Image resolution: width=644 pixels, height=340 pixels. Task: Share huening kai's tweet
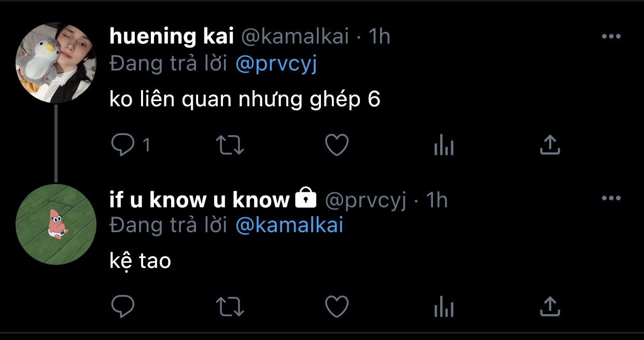[550, 145]
